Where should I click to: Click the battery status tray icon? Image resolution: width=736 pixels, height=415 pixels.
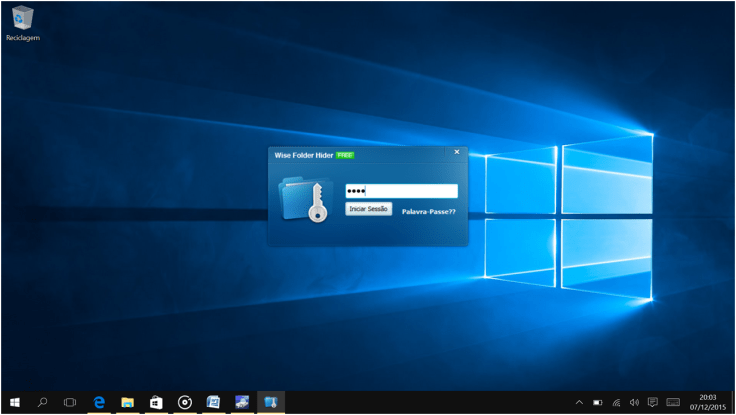[598, 402]
